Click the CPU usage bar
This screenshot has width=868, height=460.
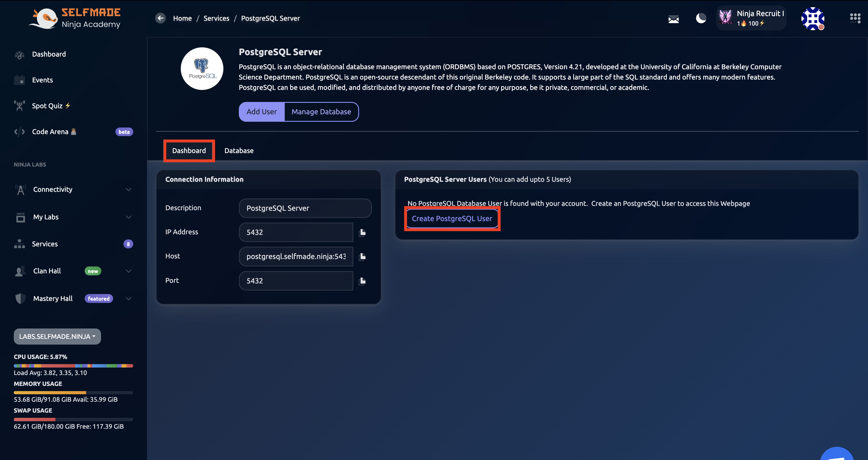click(x=73, y=366)
